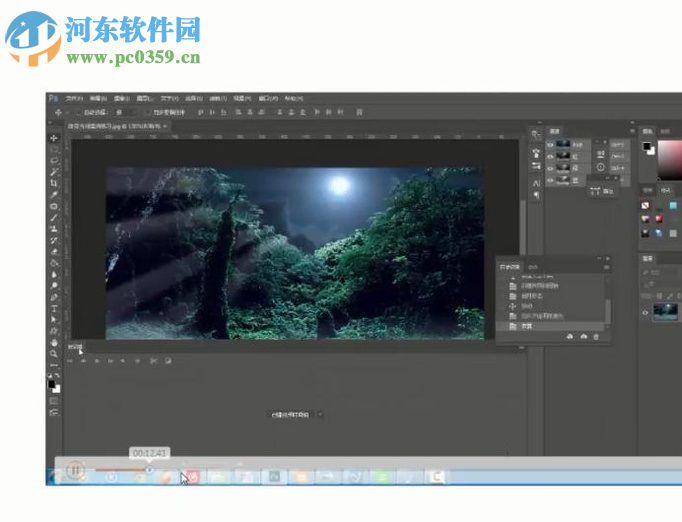
Task: Select the Hand tool
Action: click(54, 343)
